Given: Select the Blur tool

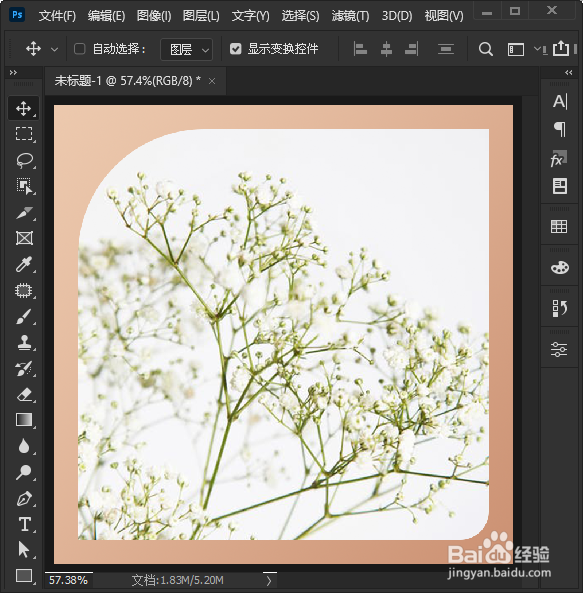Looking at the screenshot, I should tap(23, 446).
